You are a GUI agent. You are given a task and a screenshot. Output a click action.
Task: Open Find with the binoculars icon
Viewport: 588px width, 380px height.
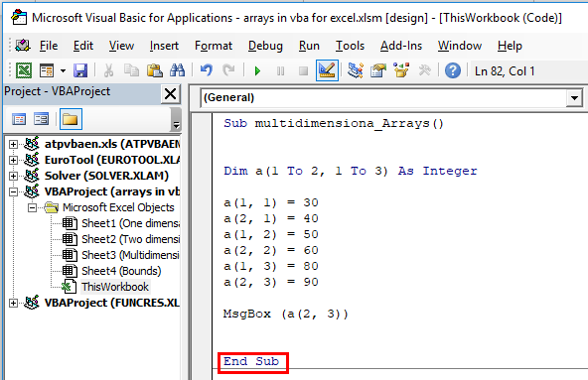click(x=177, y=70)
